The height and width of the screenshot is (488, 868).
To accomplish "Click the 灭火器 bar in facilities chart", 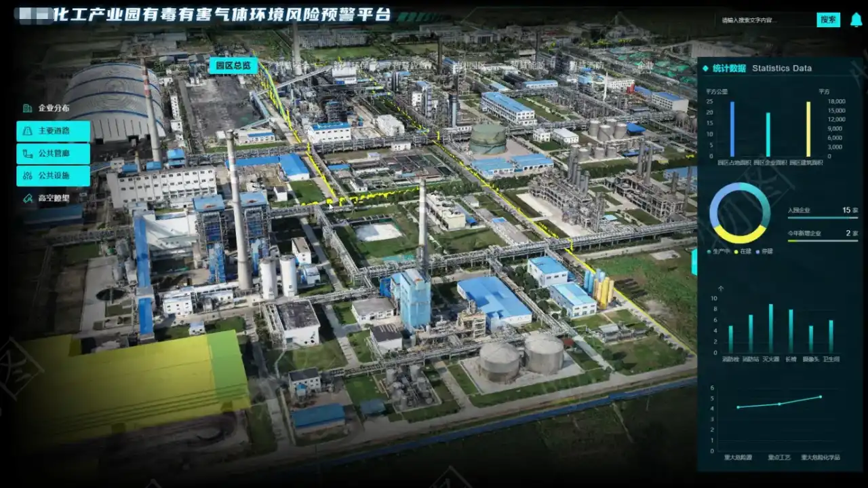I will (770, 329).
